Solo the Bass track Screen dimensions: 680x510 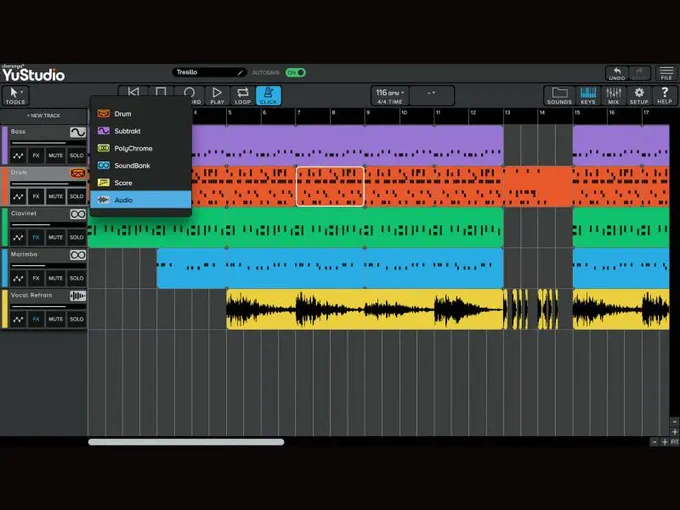(76, 156)
